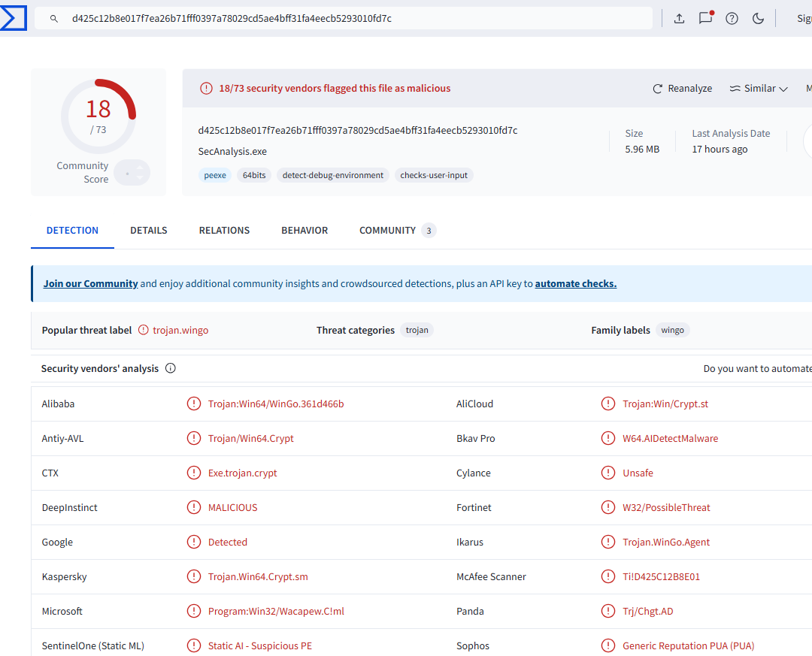Click W64.AIDetectMalware detection text
This screenshot has height=656, width=812.
click(671, 439)
